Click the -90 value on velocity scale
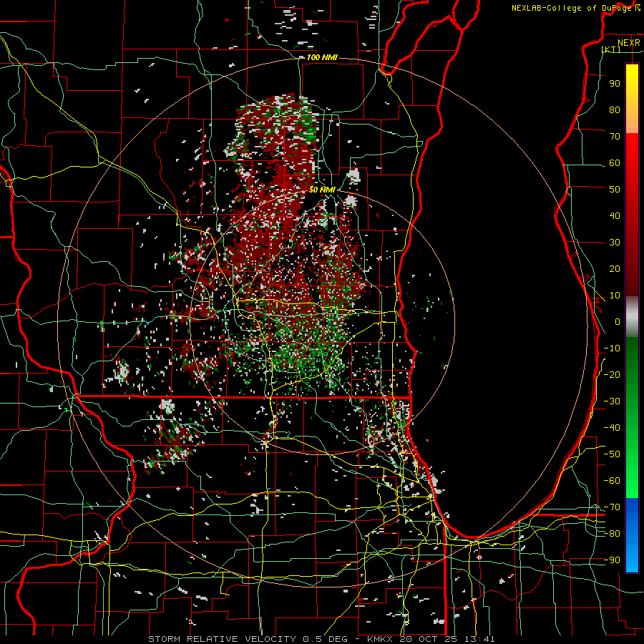Image resolution: width=644 pixels, height=644 pixels. coord(612,560)
